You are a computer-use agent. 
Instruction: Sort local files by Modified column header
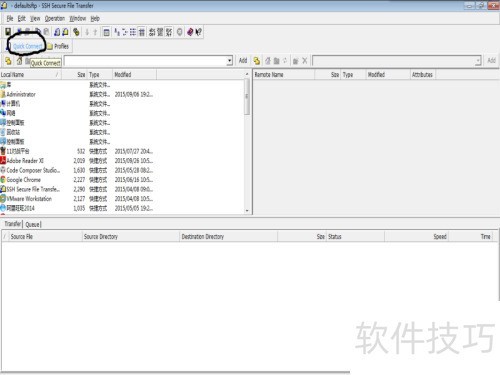(x=134, y=75)
